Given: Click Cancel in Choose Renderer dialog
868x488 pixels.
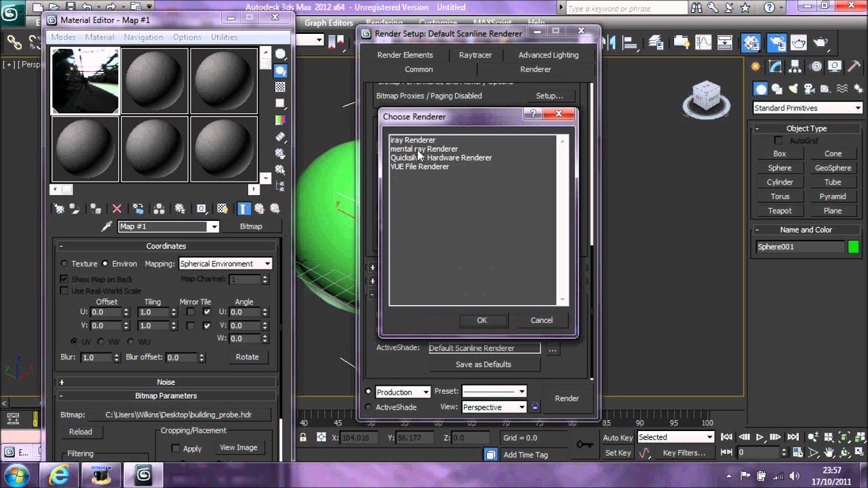Looking at the screenshot, I should [x=541, y=320].
